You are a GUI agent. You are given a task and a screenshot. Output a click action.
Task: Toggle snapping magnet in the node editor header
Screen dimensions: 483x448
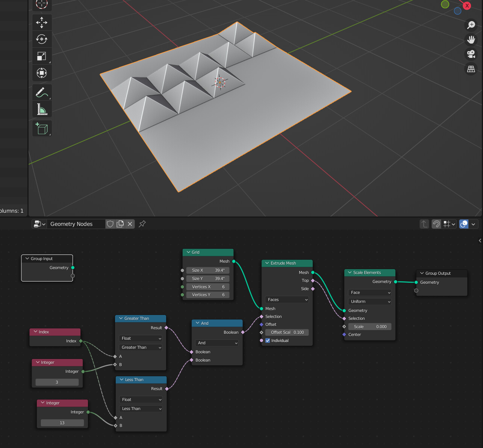coord(436,224)
